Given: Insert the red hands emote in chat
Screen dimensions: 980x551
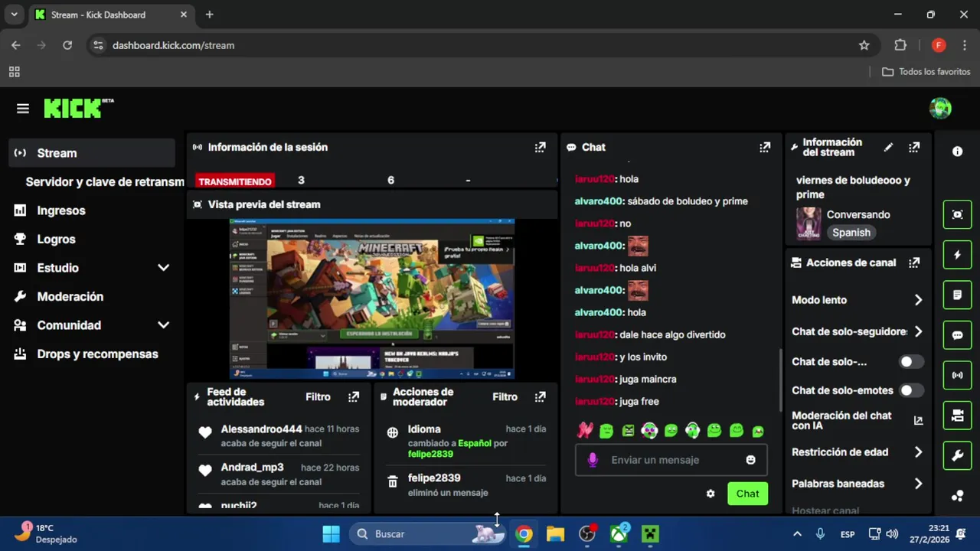Looking at the screenshot, I should 585,431.
